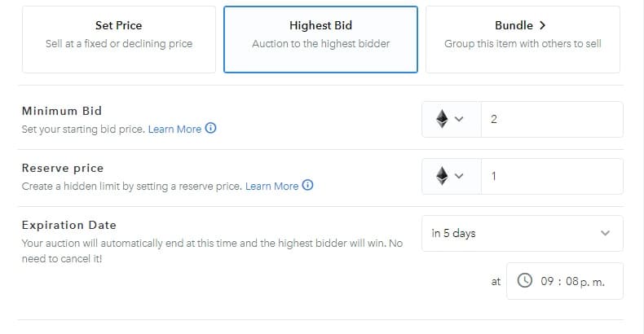The height and width of the screenshot is (334, 644).
Task: Click the clock icon in the time field
Action: coord(526,281)
